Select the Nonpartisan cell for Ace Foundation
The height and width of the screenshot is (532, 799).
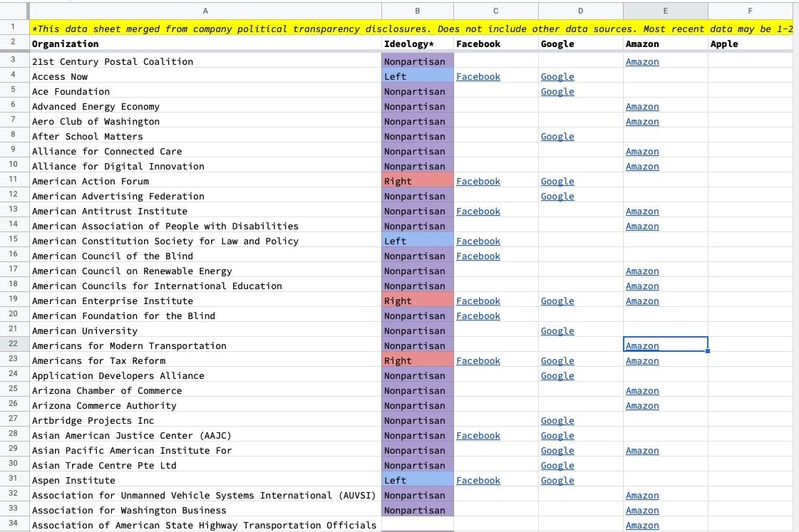coord(417,91)
